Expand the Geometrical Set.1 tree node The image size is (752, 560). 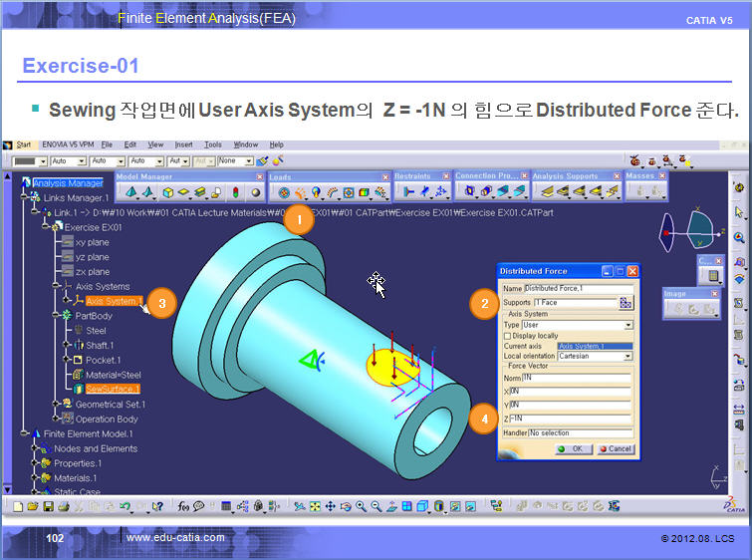coord(55,404)
